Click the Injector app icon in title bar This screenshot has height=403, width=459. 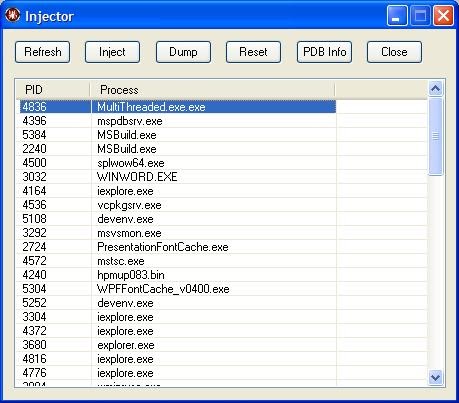[12, 15]
